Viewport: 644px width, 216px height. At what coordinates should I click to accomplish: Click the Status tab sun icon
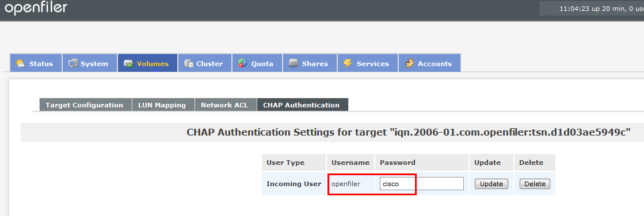20,64
